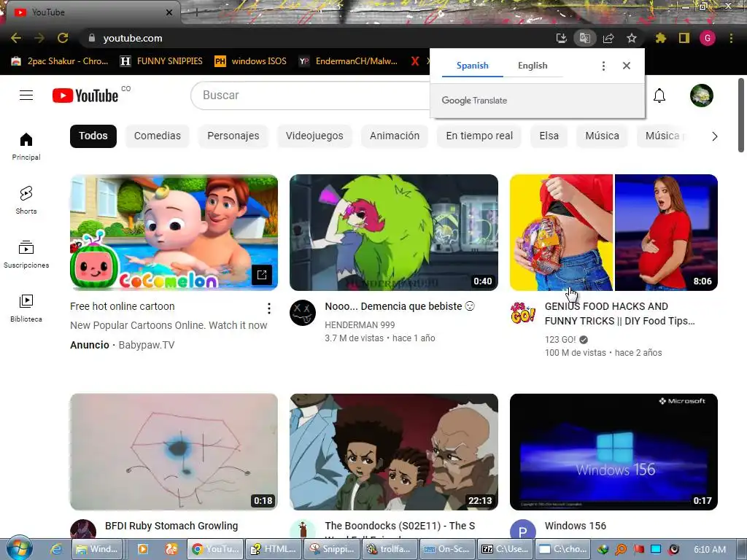Open the Chrome extensions puzzle icon
The height and width of the screenshot is (560, 747).
point(660,38)
